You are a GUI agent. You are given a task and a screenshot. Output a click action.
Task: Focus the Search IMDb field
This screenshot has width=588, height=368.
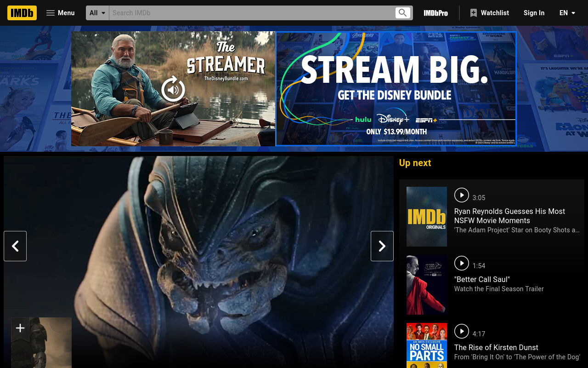tap(252, 13)
